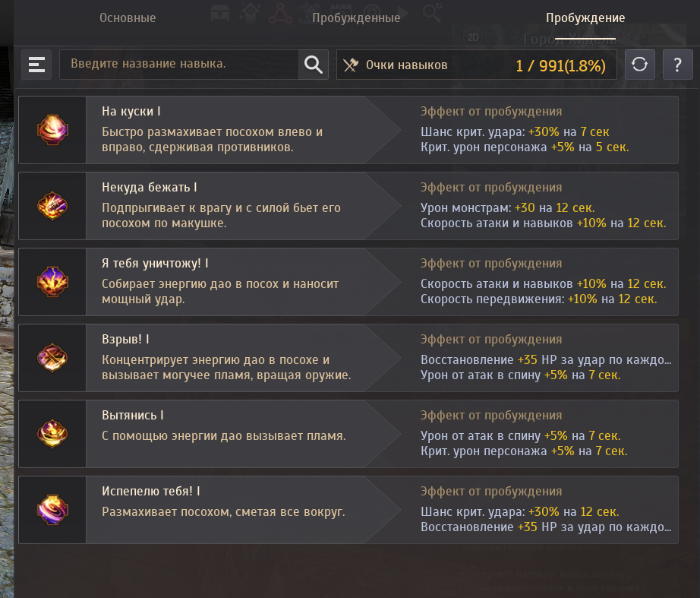Select the На куски I skill icon
This screenshot has width=700, height=598.
tap(52, 130)
